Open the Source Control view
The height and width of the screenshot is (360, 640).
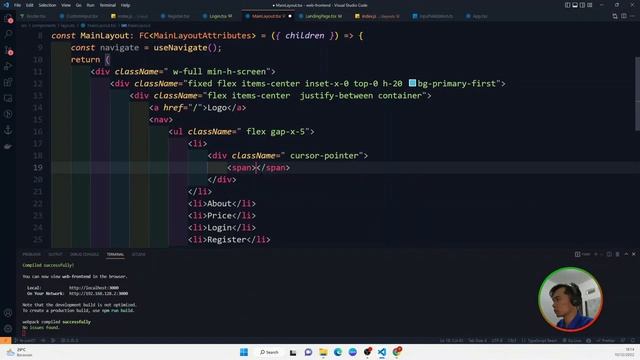8,51
